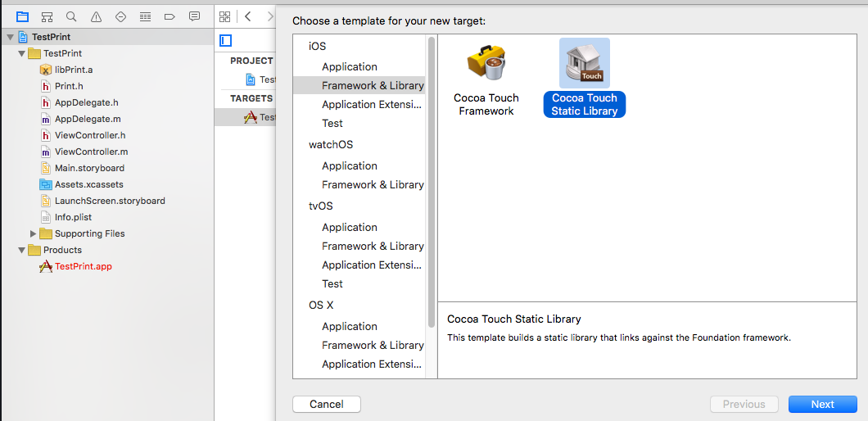Click the Next button
This screenshot has width=868, height=421.
tap(822, 404)
